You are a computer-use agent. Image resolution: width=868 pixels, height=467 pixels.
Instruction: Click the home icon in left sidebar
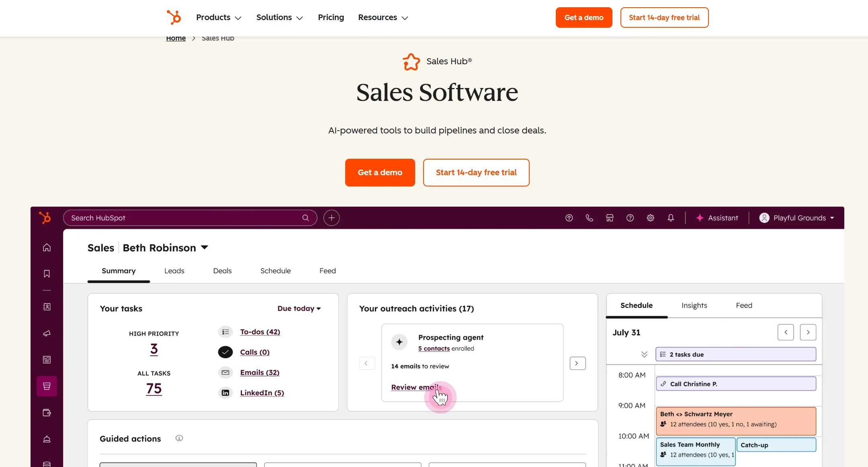tap(47, 248)
